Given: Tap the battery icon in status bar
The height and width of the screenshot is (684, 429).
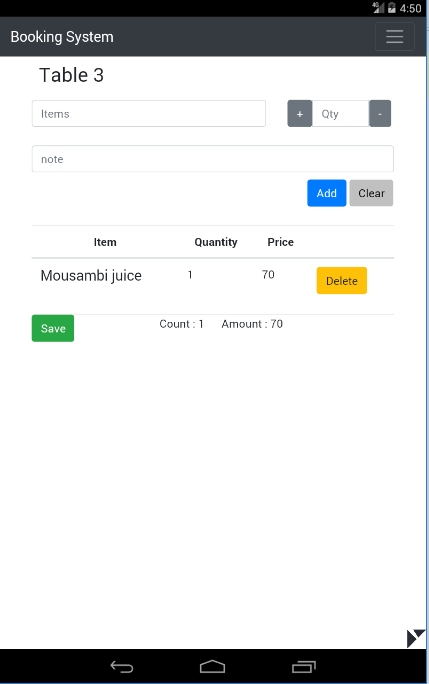Looking at the screenshot, I should pyautogui.click(x=392, y=7).
